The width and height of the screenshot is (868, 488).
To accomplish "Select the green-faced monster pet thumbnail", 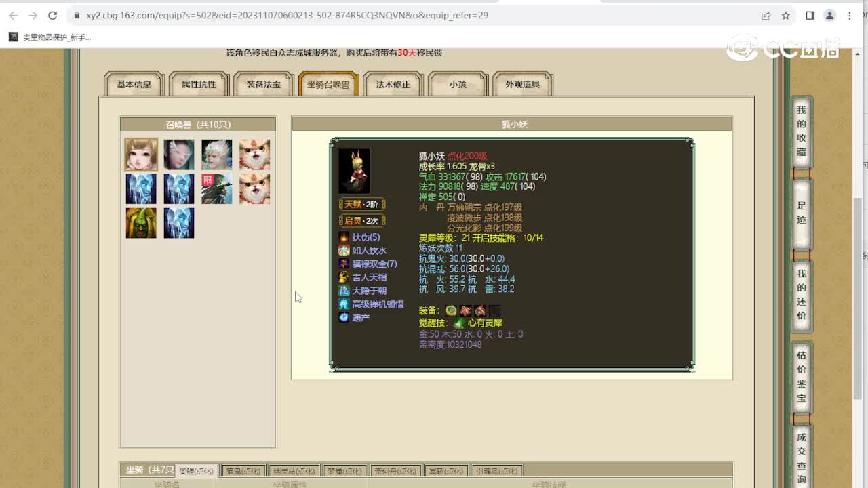I will click(x=141, y=222).
